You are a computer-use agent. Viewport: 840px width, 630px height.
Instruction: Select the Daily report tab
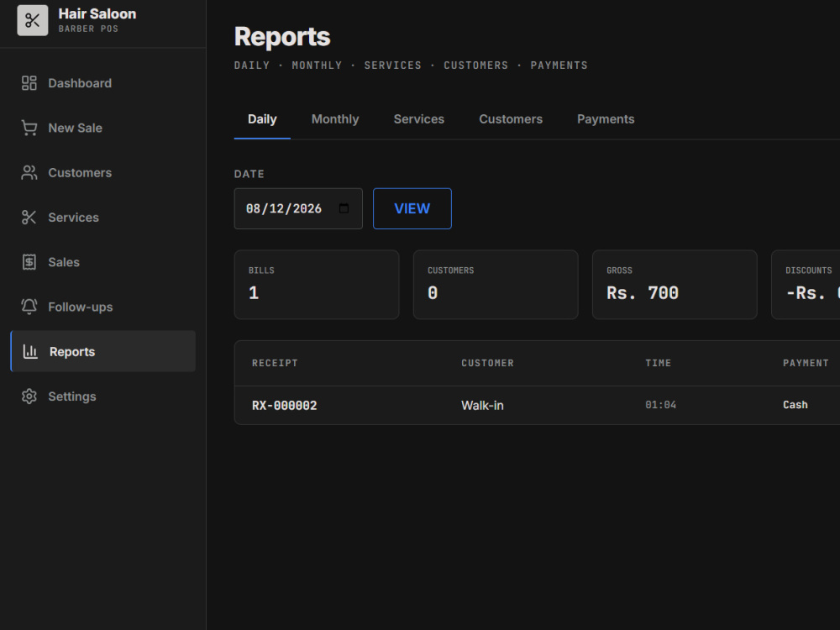tap(262, 119)
